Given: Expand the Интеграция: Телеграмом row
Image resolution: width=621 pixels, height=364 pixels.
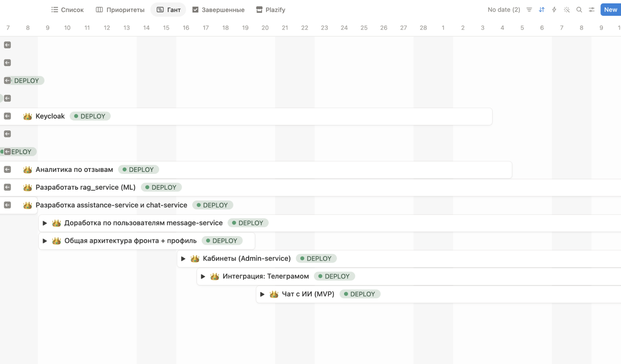Looking at the screenshot, I should pyautogui.click(x=203, y=276).
